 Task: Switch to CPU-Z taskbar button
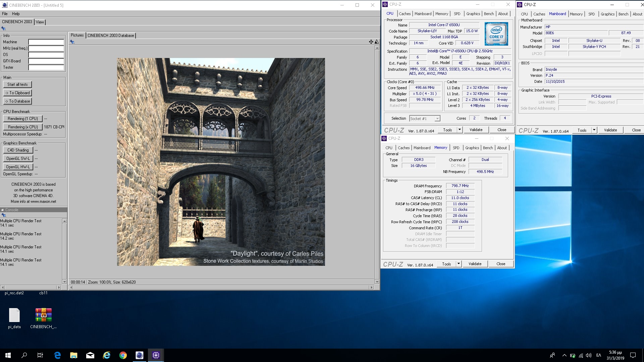156,355
